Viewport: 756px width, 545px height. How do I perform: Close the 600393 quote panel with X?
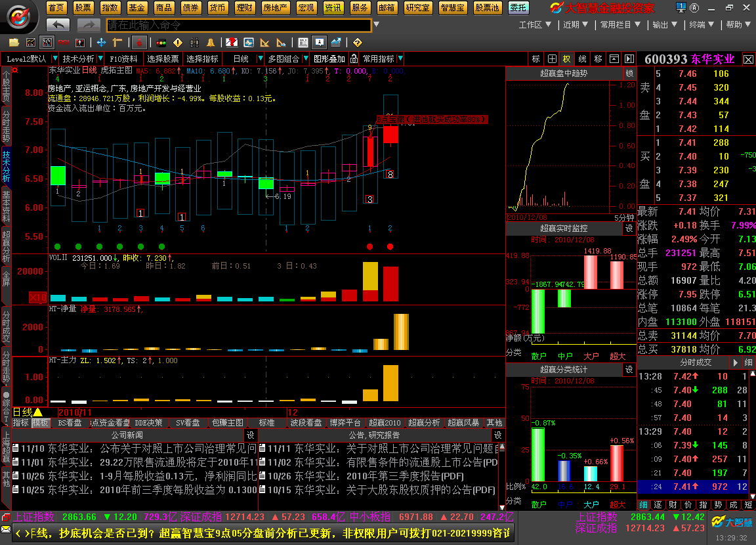[x=748, y=59]
